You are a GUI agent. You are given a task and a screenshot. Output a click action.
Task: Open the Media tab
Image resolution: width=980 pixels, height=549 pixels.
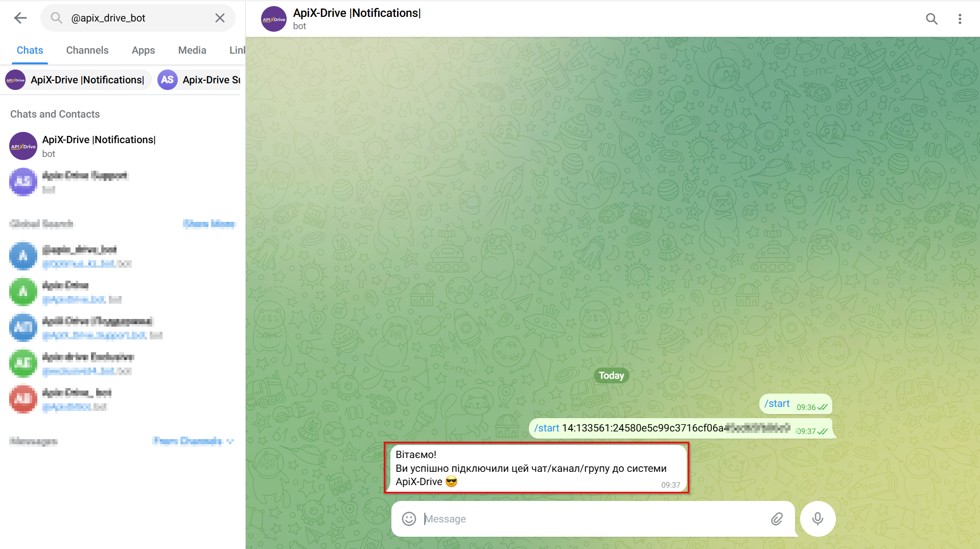[192, 50]
